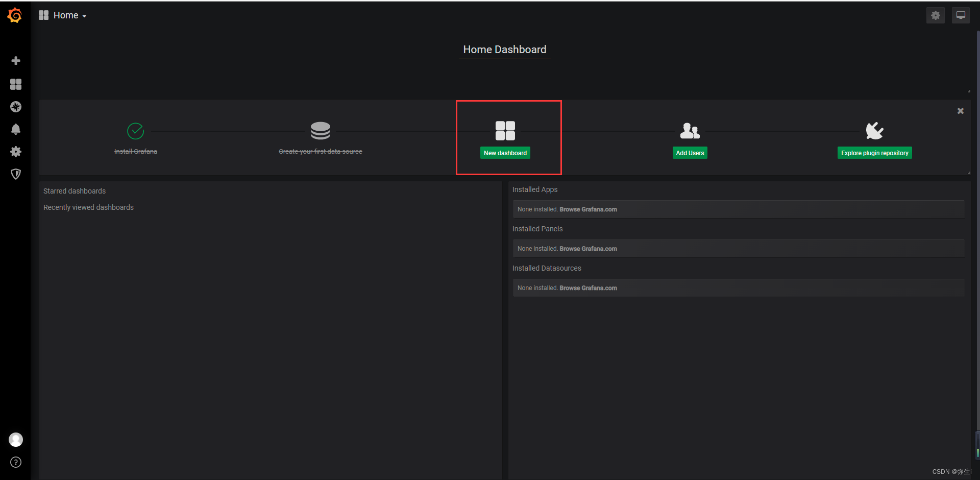The height and width of the screenshot is (480, 980).
Task: Open Browse Grafana.com under Installed Panels
Action: click(x=588, y=249)
